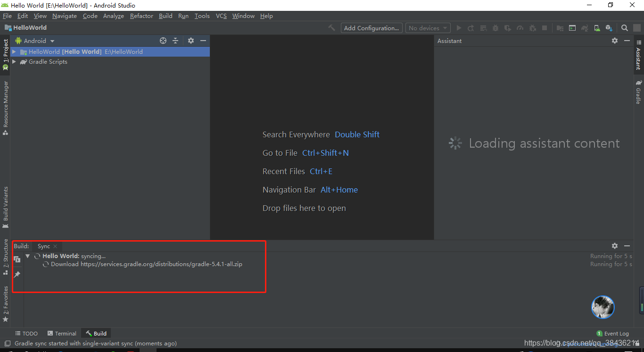Viewport: 644px width, 352px height.
Task: Open Project panel gear settings
Action: pyautogui.click(x=191, y=41)
